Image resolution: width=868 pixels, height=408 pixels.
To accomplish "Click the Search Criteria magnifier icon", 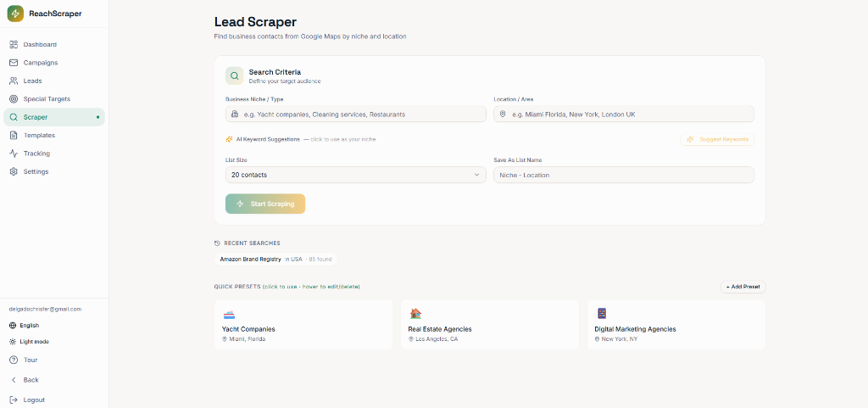I will [235, 75].
